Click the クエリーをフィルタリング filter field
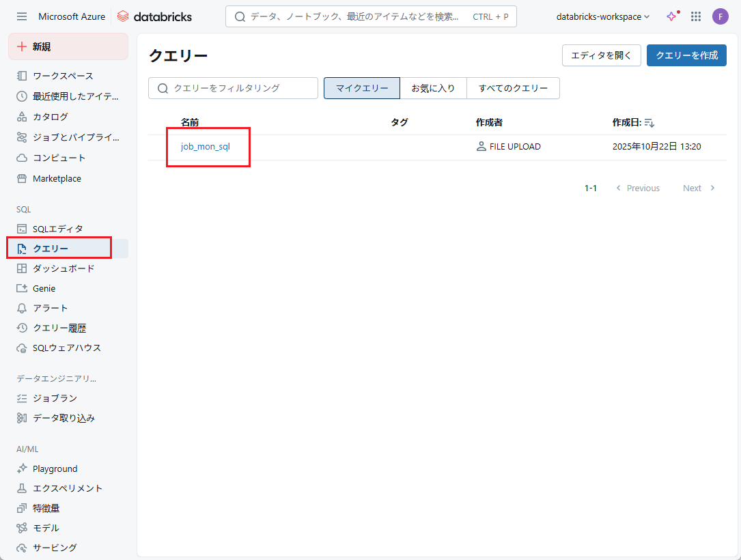 pos(233,88)
